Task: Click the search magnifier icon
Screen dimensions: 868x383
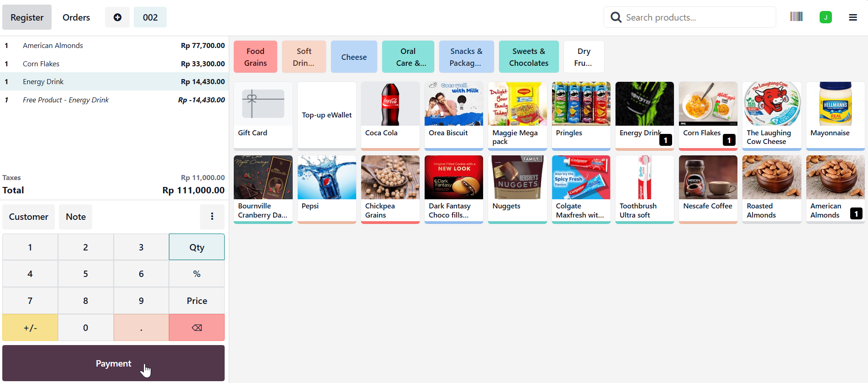Action: tap(616, 17)
